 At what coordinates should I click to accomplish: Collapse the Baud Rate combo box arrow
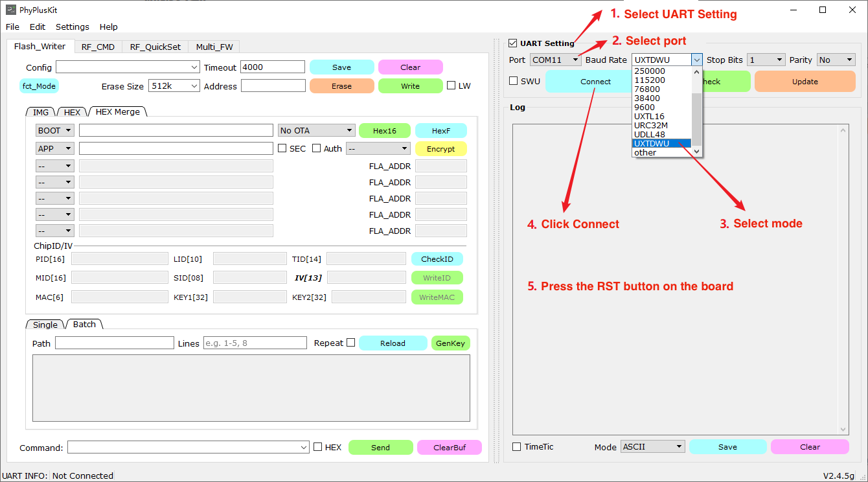[x=696, y=60]
